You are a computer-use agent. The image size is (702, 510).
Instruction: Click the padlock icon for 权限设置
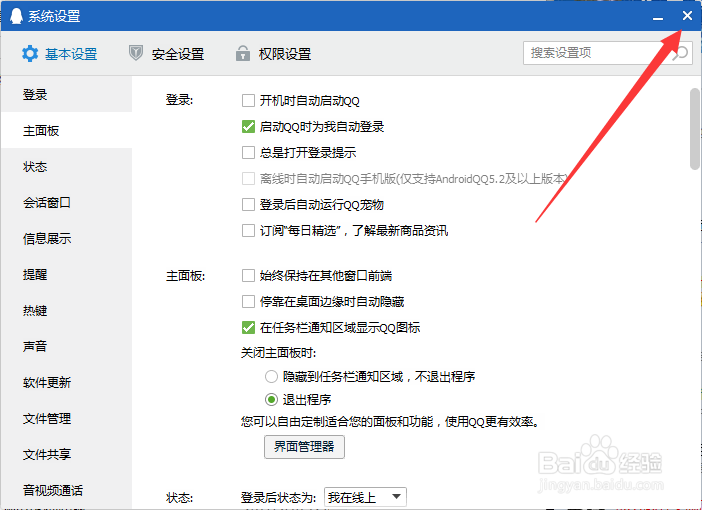243,53
